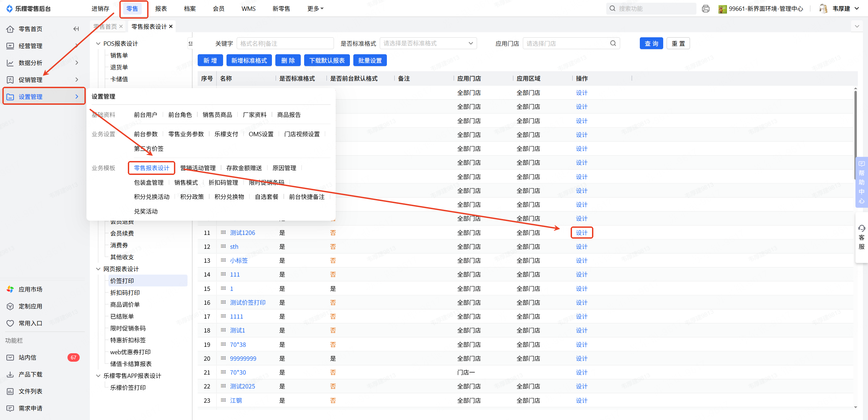Expand the 更多 top menu

point(315,9)
